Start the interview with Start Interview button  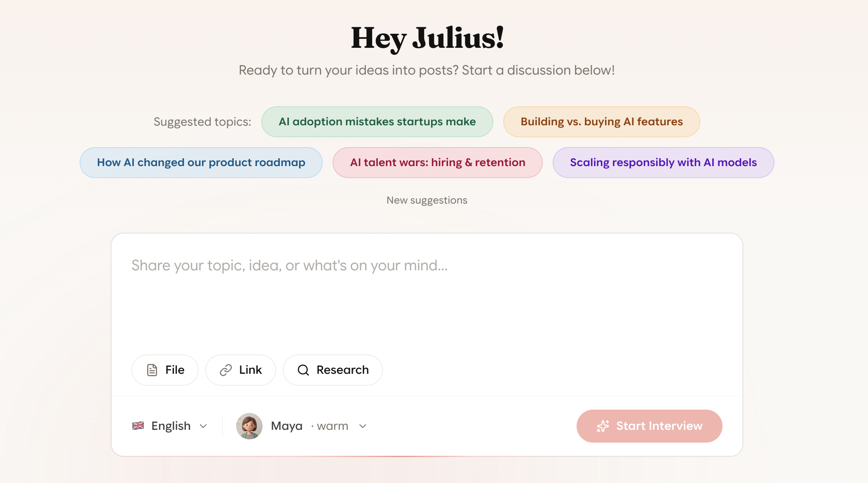click(x=649, y=426)
